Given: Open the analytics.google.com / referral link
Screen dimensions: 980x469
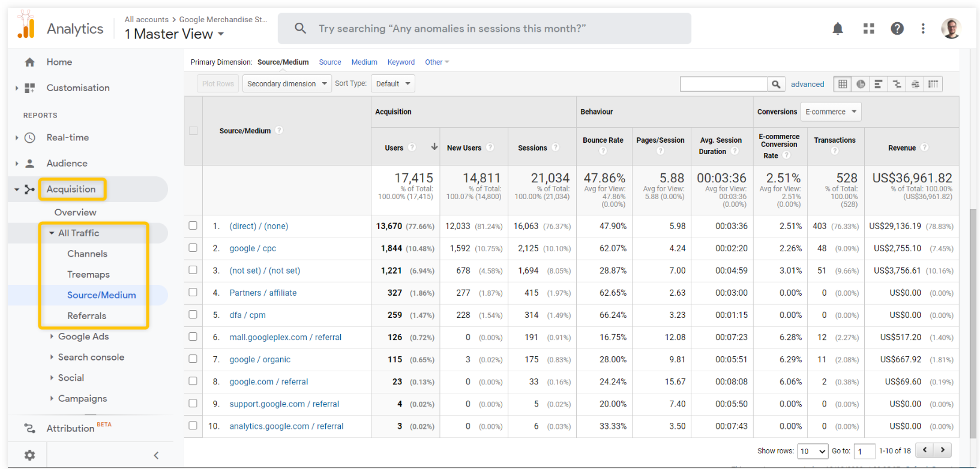Looking at the screenshot, I should pyautogui.click(x=286, y=426).
